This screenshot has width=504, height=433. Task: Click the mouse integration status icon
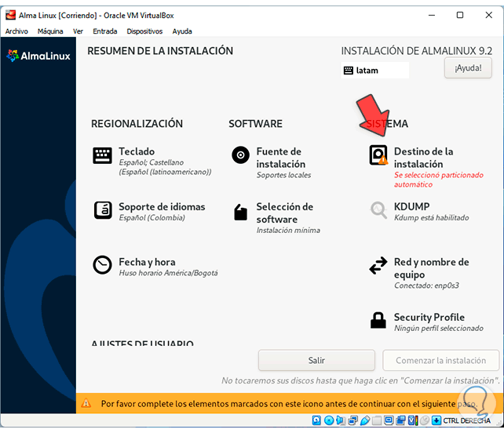[425, 420]
